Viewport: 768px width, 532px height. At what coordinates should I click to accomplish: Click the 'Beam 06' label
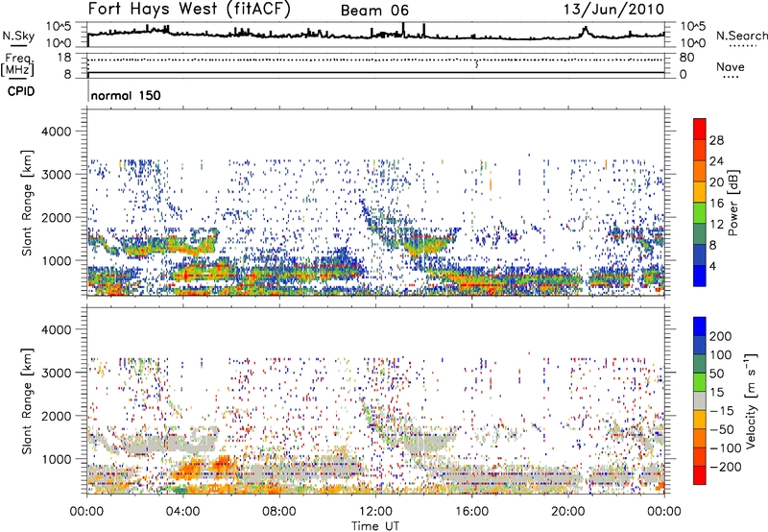374,11
